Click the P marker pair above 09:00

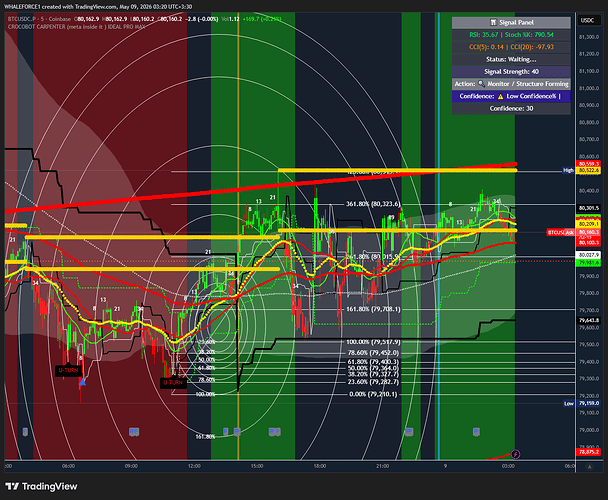(x=134, y=431)
